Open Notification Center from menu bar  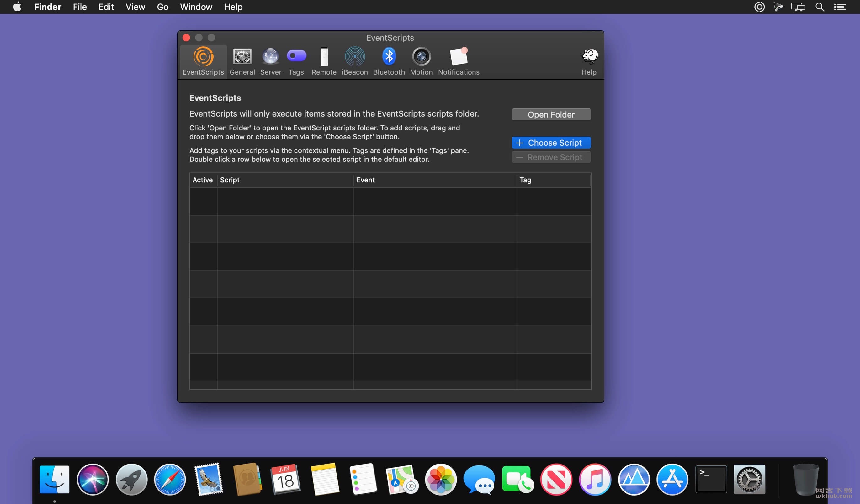(840, 7)
